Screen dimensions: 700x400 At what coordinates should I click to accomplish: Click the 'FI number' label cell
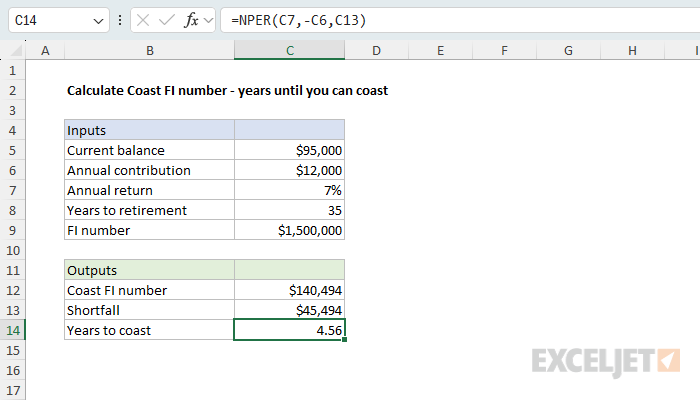[x=150, y=230]
